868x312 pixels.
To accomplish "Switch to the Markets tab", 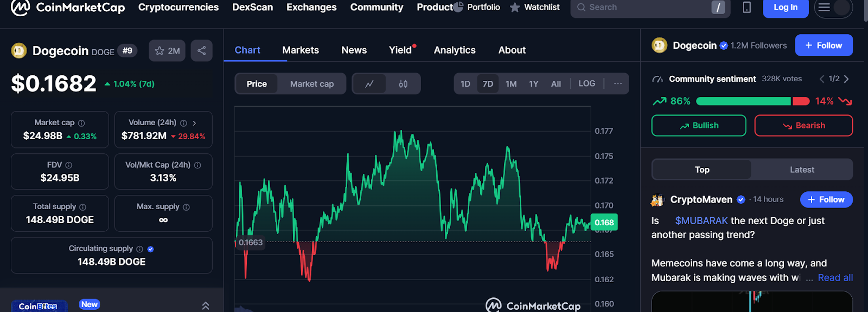I will [x=301, y=50].
